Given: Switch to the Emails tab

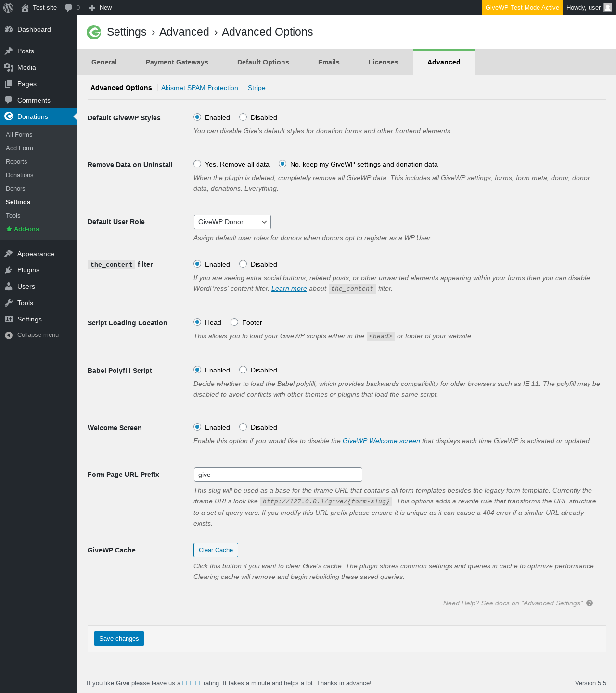Looking at the screenshot, I should (x=329, y=62).
